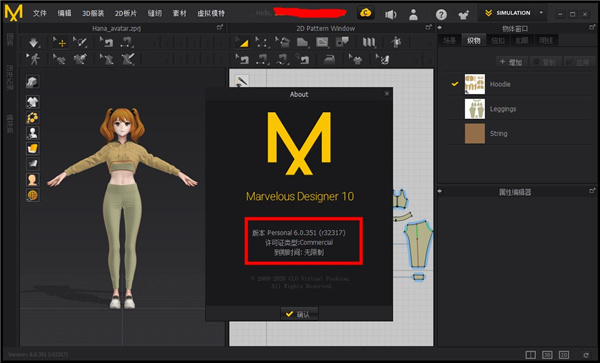The height and width of the screenshot is (363, 600).
Task: Open the SIMULATION mode dropdown arrow
Action: (x=541, y=13)
